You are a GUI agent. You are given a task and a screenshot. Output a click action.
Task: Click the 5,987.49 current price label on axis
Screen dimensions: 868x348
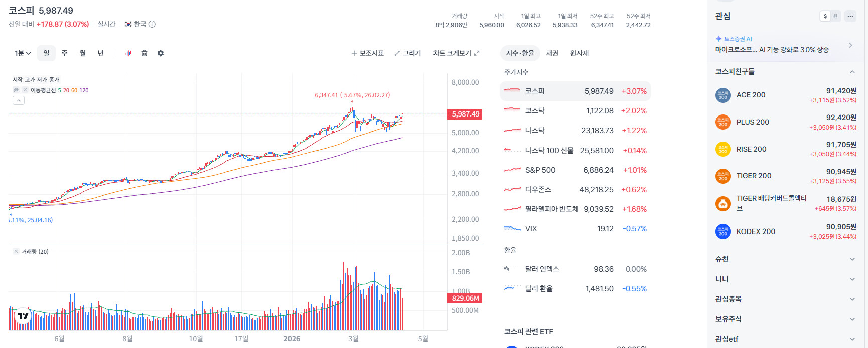click(465, 114)
